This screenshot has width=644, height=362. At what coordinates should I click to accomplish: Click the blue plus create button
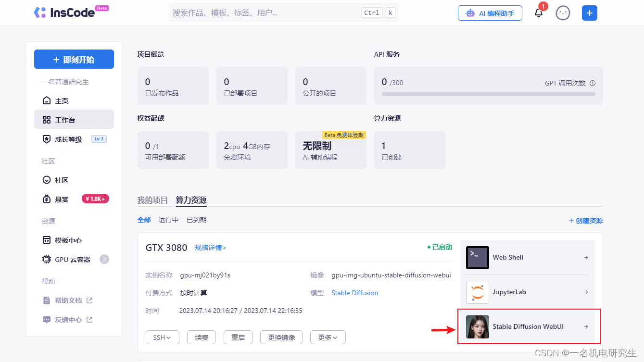point(590,13)
